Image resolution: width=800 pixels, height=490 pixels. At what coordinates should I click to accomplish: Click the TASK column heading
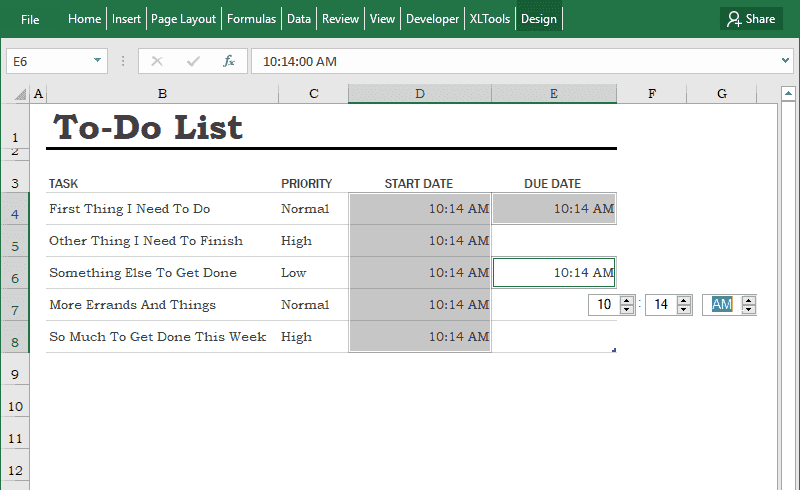point(63,184)
